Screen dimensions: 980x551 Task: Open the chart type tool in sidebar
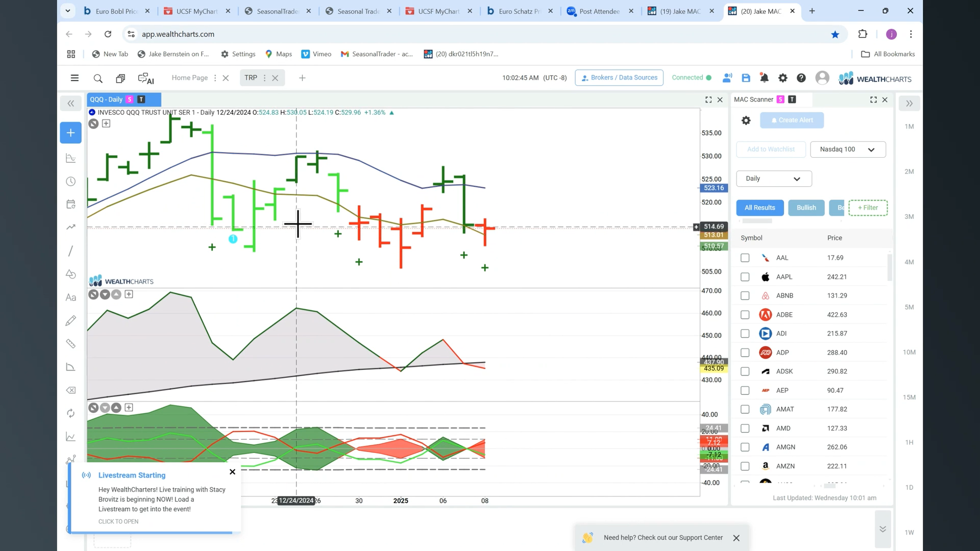point(71,158)
